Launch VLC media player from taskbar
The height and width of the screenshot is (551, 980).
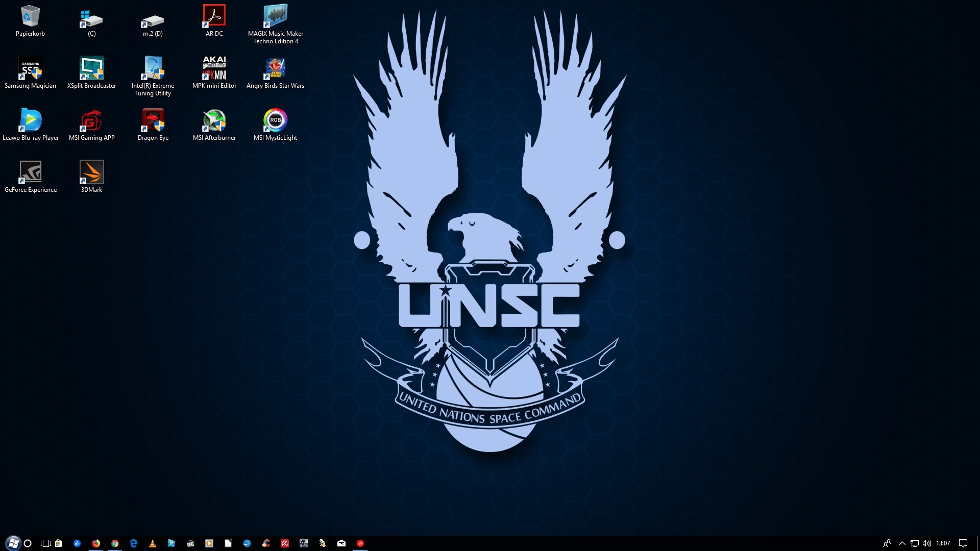pyautogui.click(x=152, y=543)
